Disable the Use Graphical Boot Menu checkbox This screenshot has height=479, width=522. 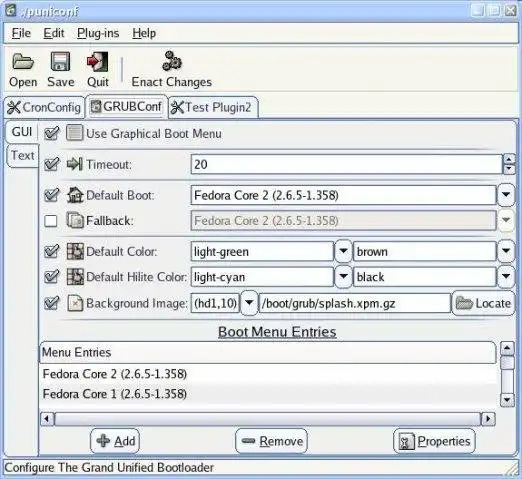51,133
